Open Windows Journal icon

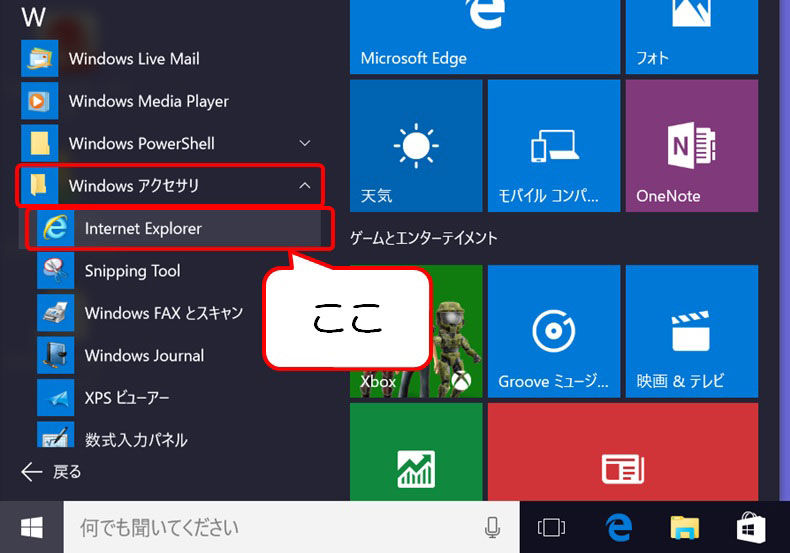pos(55,355)
